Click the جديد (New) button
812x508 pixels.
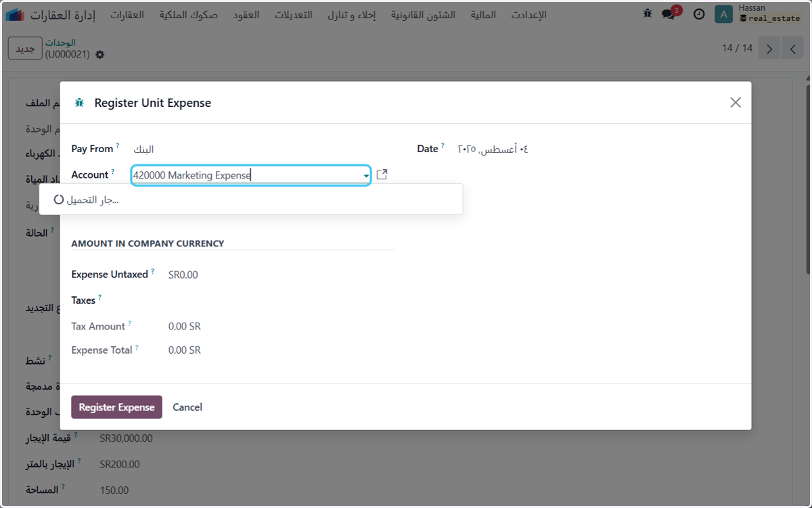click(25, 49)
